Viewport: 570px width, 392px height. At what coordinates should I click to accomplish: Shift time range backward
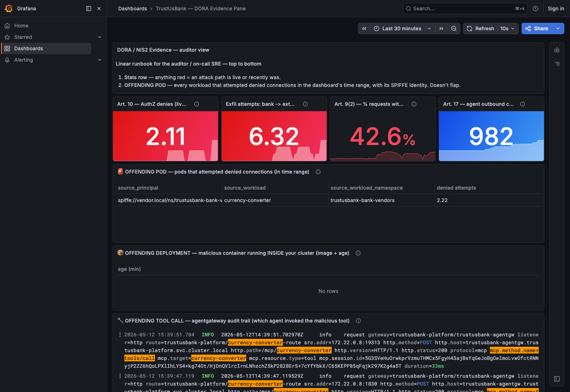tap(364, 29)
